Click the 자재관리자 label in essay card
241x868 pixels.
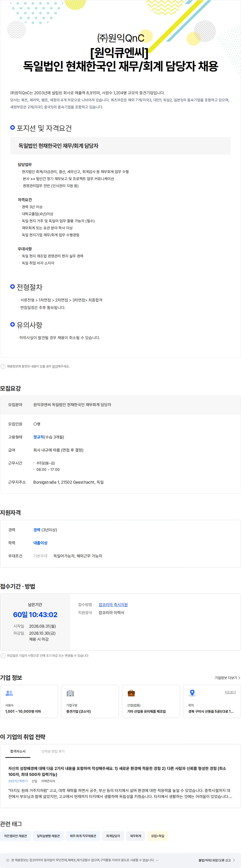pos(48,781)
